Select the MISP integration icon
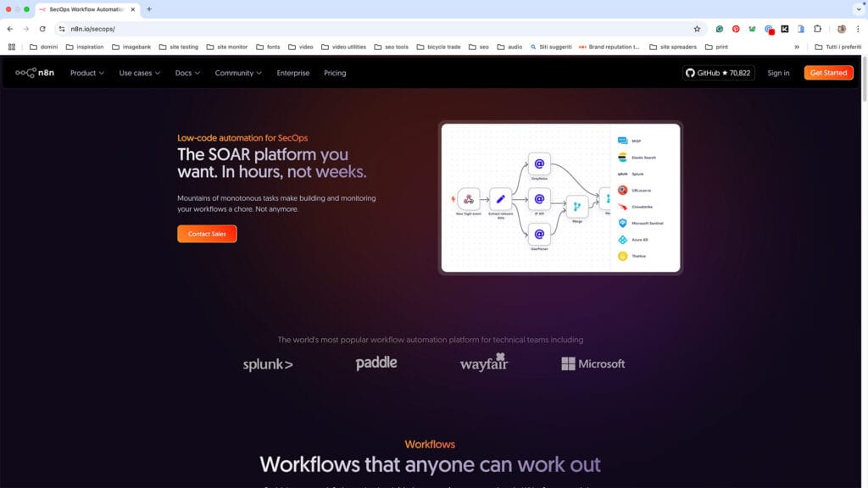 coord(622,139)
